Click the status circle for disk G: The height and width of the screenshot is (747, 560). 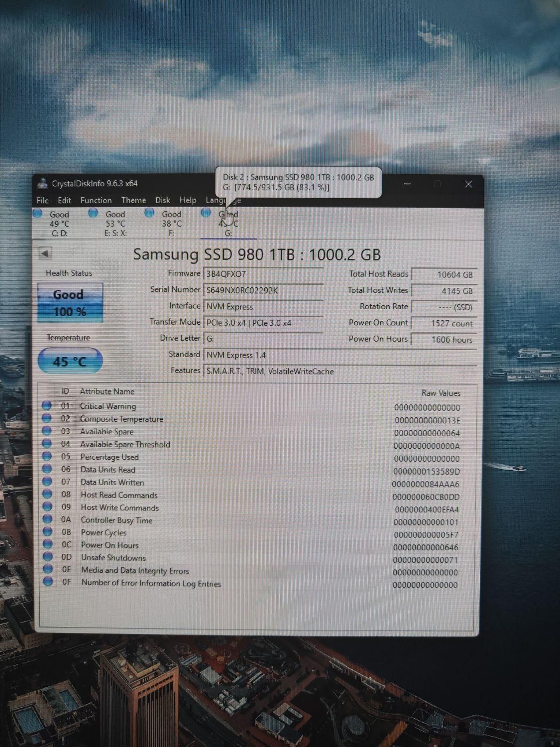click(x=206, y=213)
